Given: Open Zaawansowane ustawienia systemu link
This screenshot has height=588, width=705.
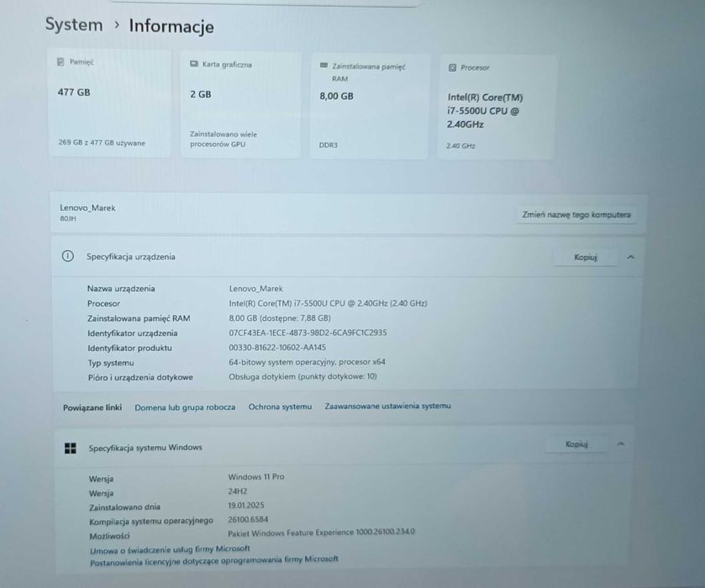Looking at the screenshot, I should tap(387, 406).
